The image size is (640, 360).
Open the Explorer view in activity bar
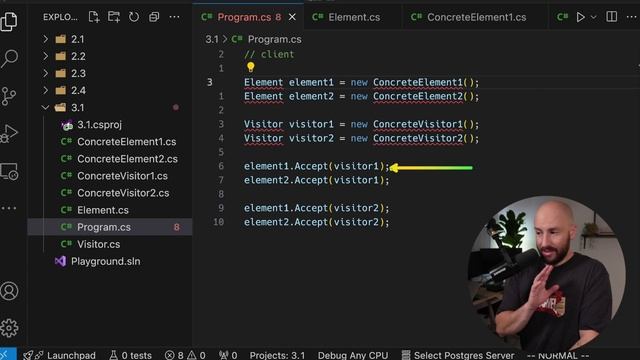(9, 21)
